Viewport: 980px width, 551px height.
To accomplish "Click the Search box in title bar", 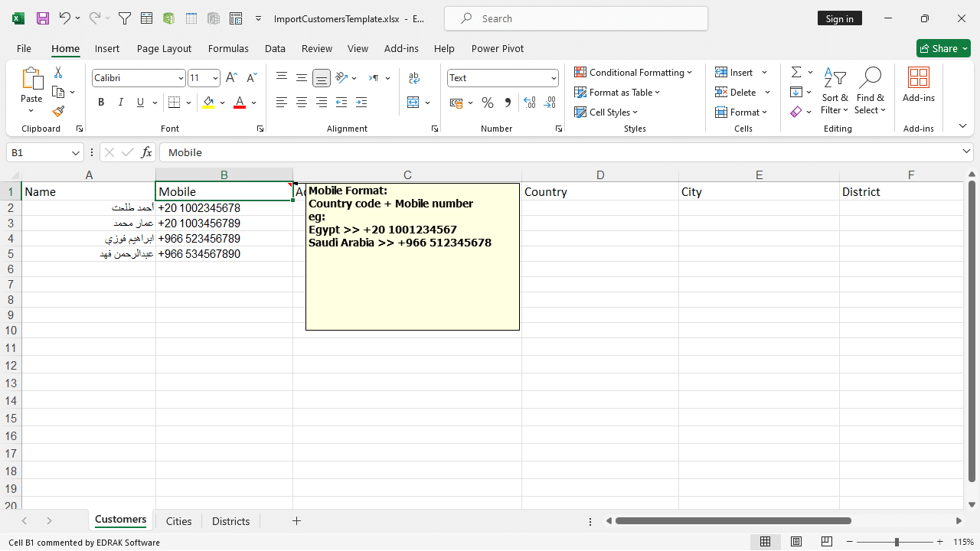I will click(576, 18).
